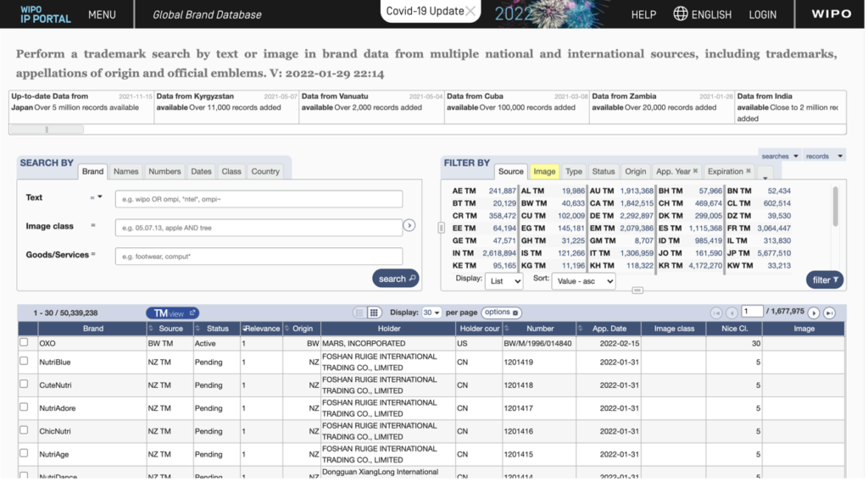This screenshot has height=481, width=868.
Task: Select the Image filter tab
Action: pyautogui.click(x=544, y=171)
